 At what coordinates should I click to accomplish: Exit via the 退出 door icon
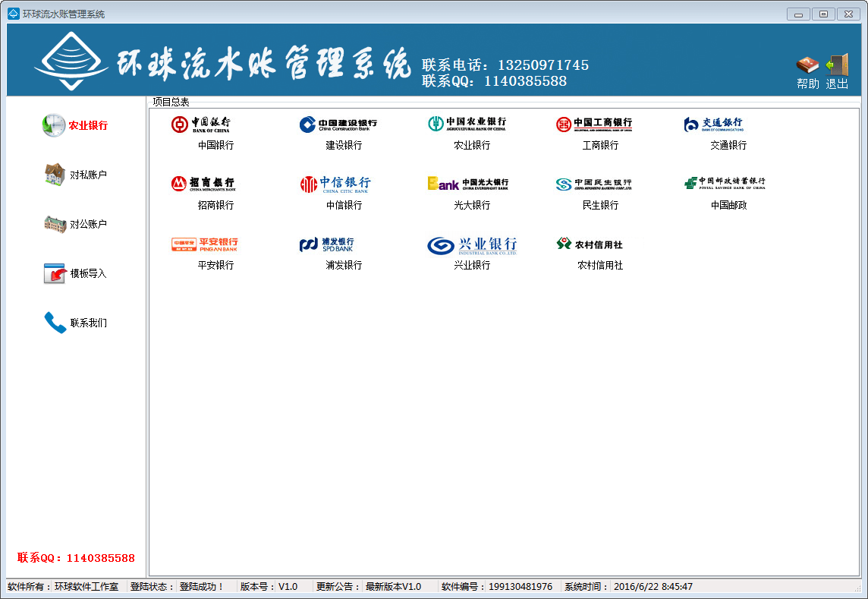point(837,65)
